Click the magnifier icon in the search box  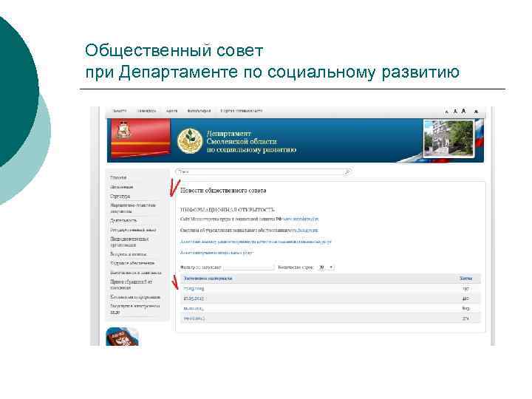[x=347, y=172]
